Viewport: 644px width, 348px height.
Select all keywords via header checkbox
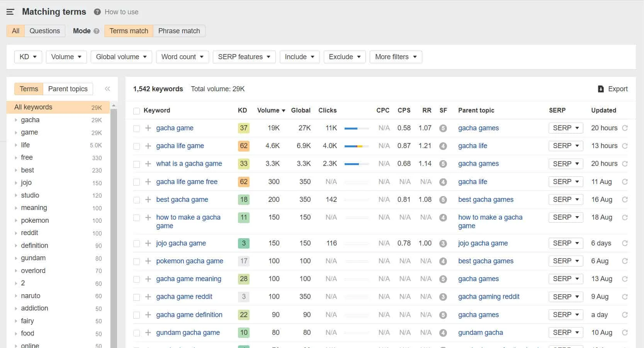pyautogui.click(x=136, y=111)
